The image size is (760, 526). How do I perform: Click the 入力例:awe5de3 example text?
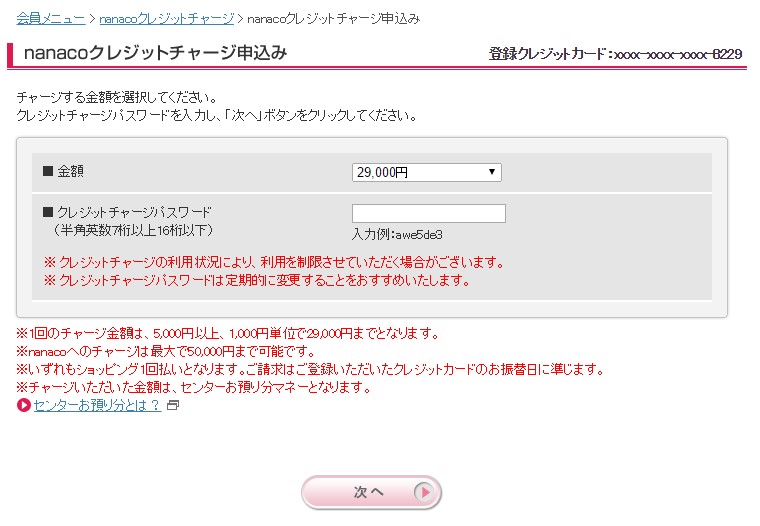[x=397, y=235]
